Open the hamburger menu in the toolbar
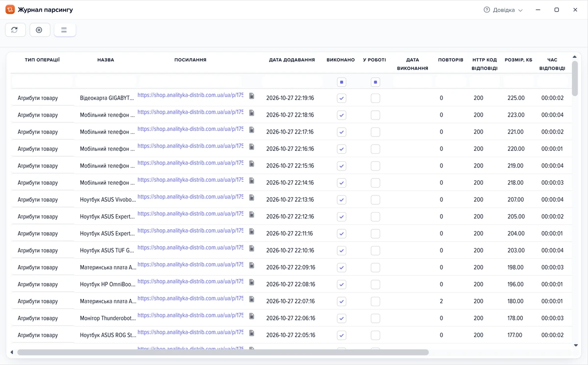Screen dimensions: 588x365 click(64, 30)
